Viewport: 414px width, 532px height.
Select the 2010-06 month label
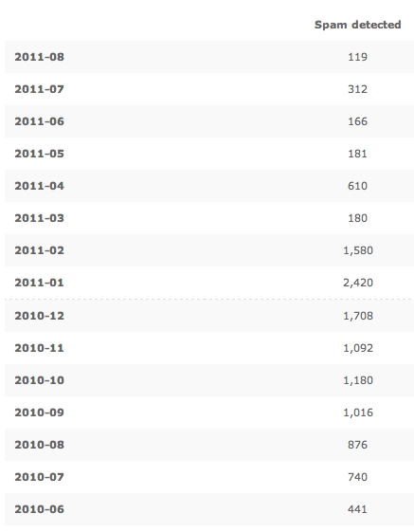pos(40,509)
